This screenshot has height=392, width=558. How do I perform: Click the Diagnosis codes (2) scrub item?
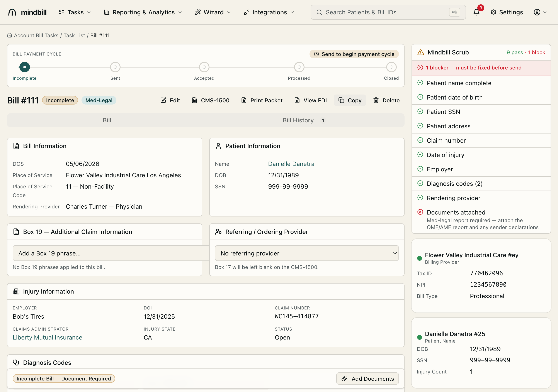click(x=481, y=183)
